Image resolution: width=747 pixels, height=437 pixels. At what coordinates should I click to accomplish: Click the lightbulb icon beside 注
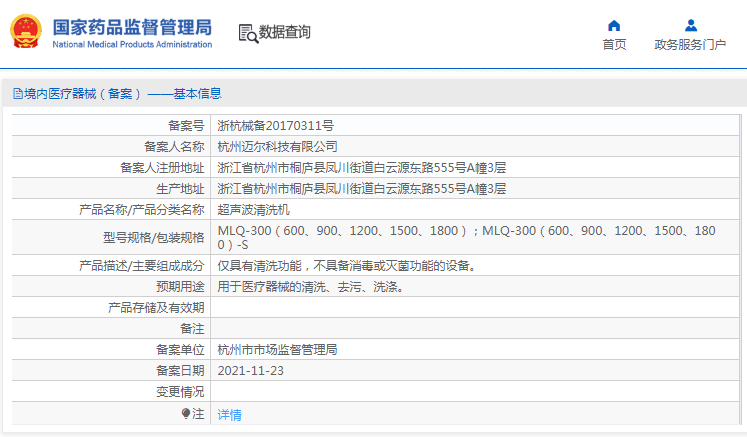(186, 414)
